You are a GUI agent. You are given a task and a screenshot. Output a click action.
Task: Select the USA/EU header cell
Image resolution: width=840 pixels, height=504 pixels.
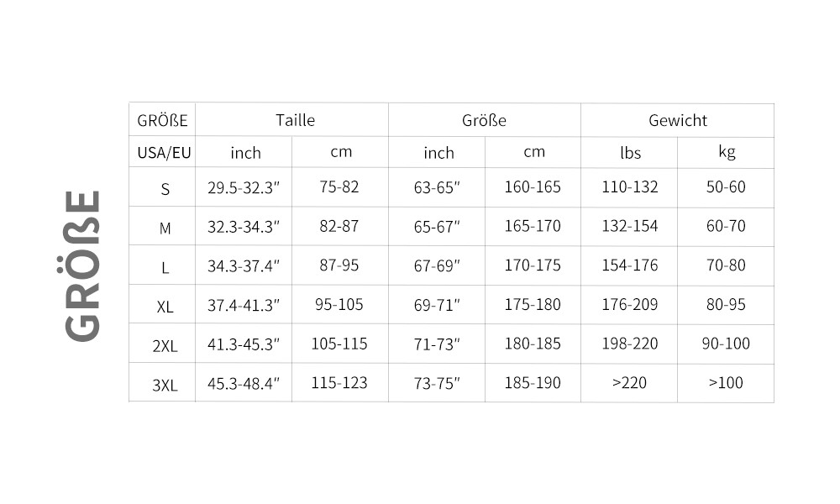[x=164, y=153]
